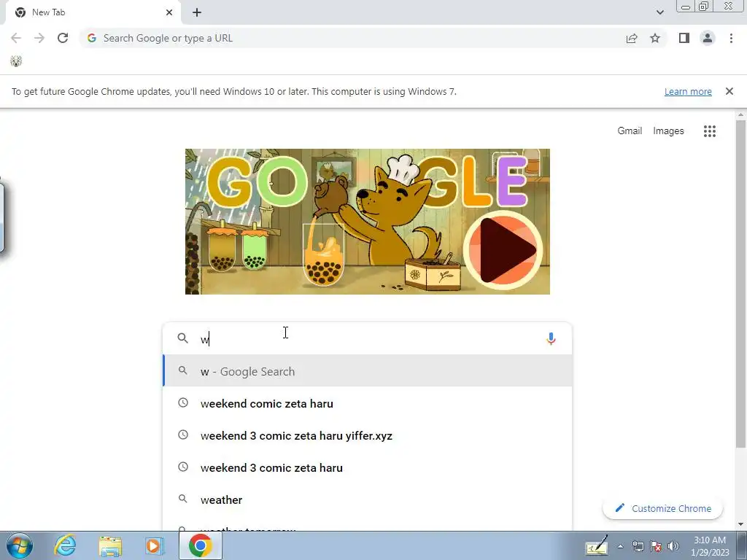This screenshot has width=747, height=560.
Task: Open the Action Center flag icon
Action: click(656, 546)
